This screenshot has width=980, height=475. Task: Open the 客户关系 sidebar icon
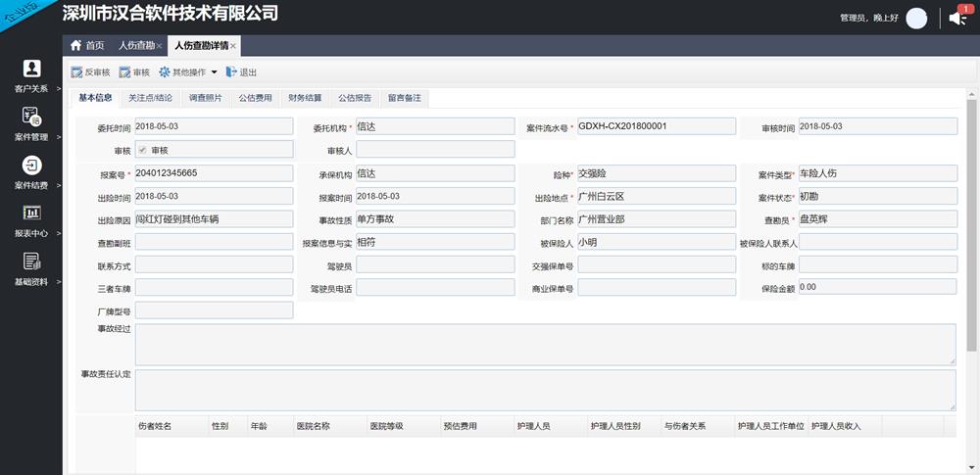coord(32,69)
